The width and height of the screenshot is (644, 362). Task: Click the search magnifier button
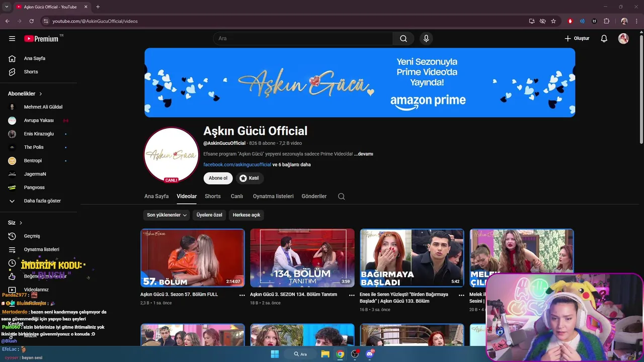[404, 39]
